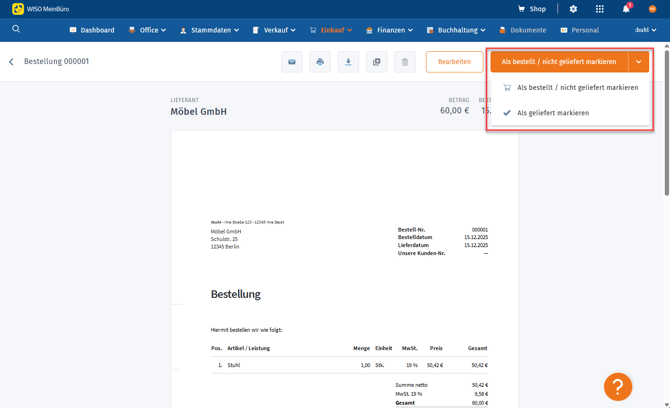
Task: Open the orange help question button
Action: point(617,386)
